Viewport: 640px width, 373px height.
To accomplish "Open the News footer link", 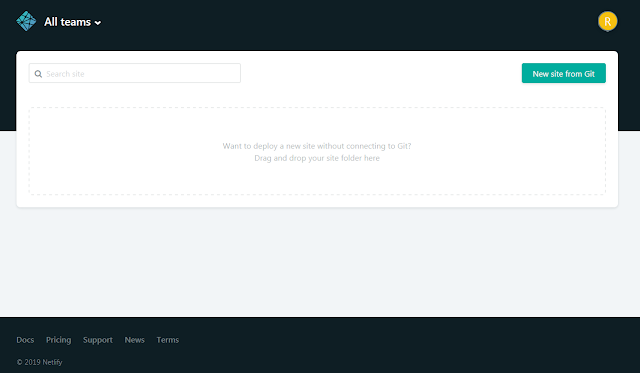I will [x=135, y=340].
